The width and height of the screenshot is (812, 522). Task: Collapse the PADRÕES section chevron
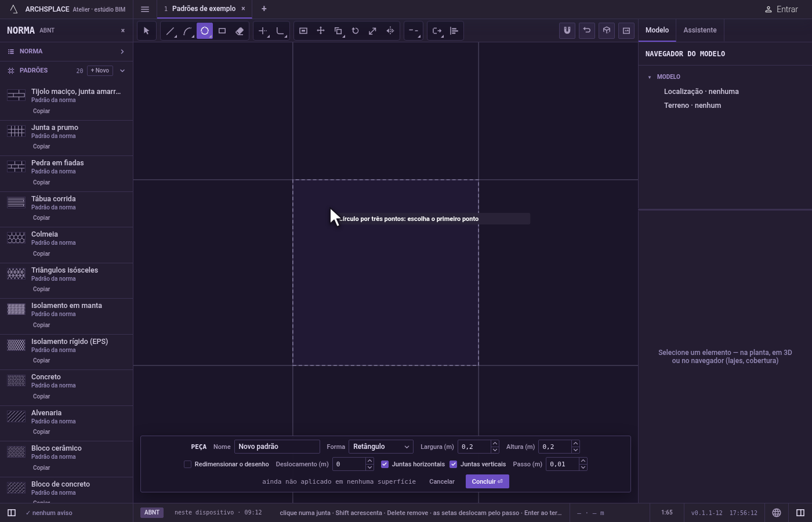pyautogui.click(x=122, y=71)
